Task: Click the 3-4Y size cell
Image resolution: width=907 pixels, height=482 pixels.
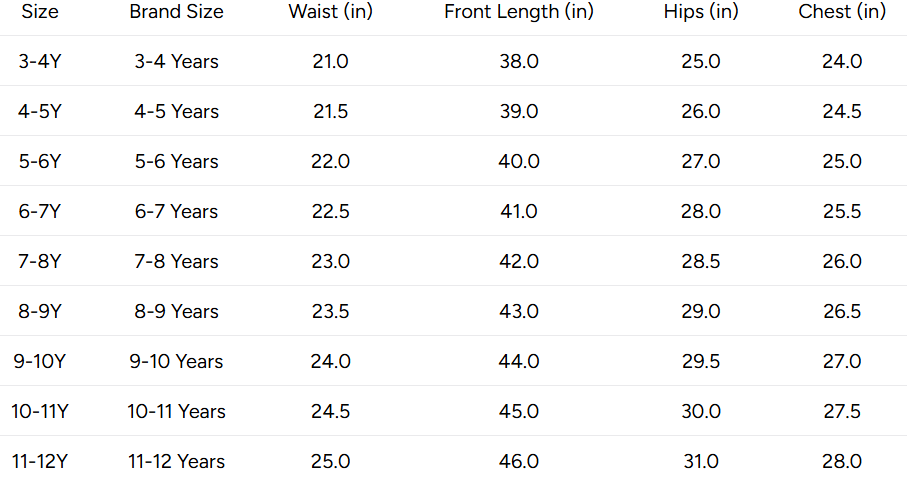Action: click(40, 61)
